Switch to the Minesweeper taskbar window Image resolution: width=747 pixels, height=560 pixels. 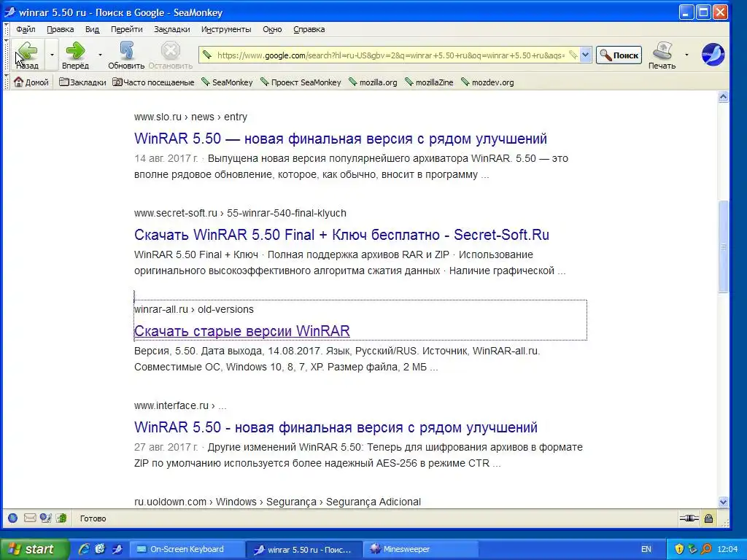point(420,549)
